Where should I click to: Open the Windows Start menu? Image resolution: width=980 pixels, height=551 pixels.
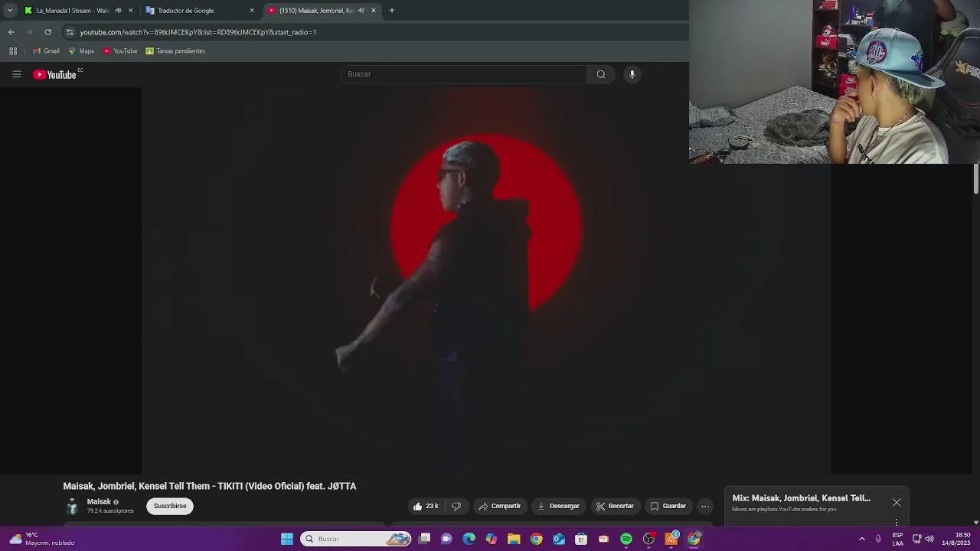(287, 539)
